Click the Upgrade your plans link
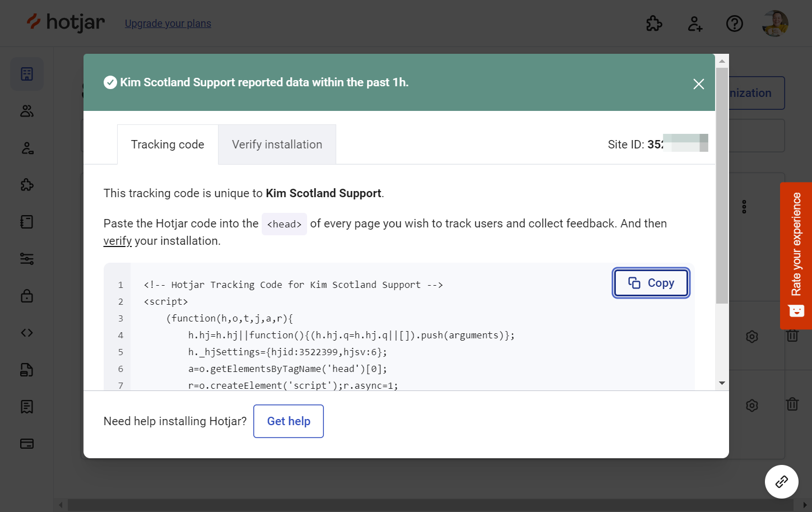Image resolution: width=812 pixels, height=512 pixels. (x=168, y=24)
